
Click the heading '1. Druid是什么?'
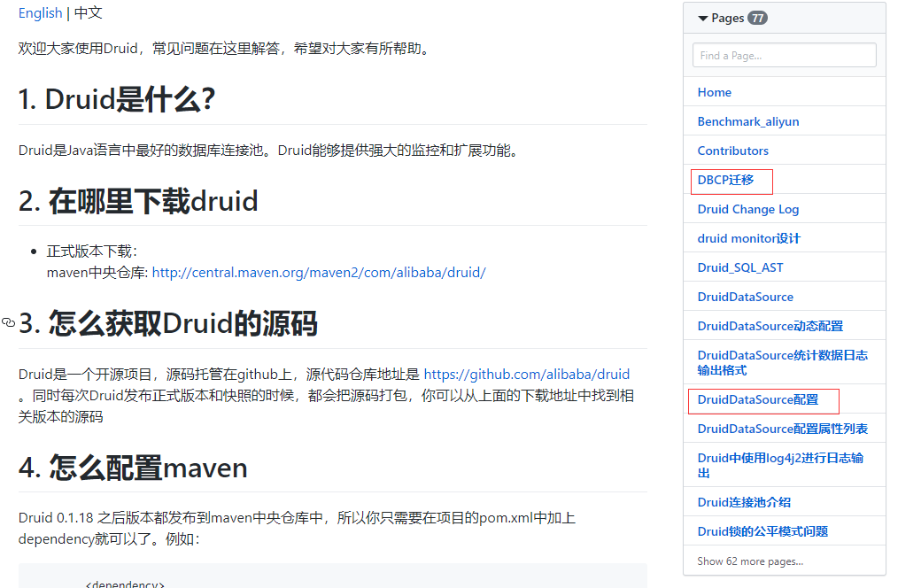pos(117,98)
